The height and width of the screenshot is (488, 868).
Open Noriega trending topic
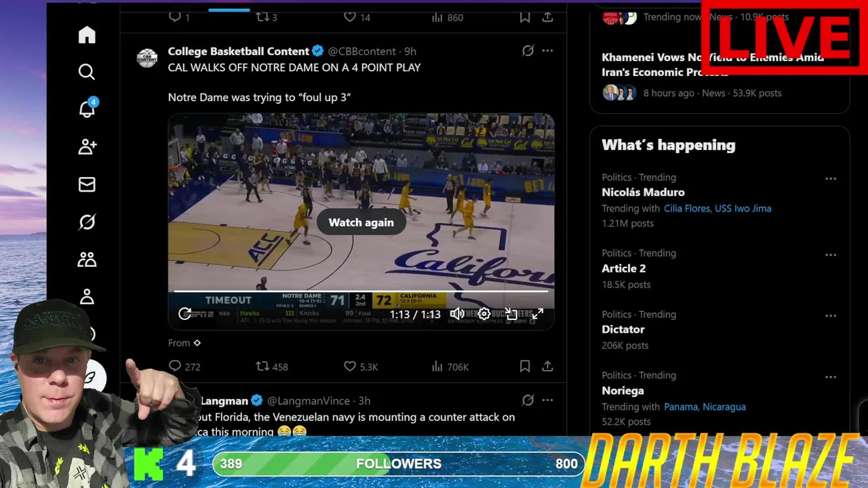(623, 390)
